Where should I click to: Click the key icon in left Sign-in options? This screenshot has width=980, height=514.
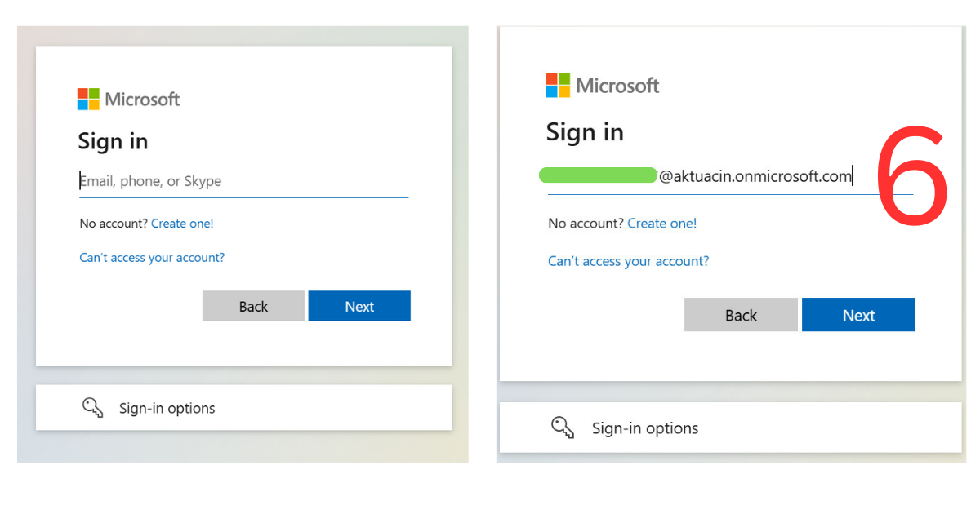click(93, 408)
